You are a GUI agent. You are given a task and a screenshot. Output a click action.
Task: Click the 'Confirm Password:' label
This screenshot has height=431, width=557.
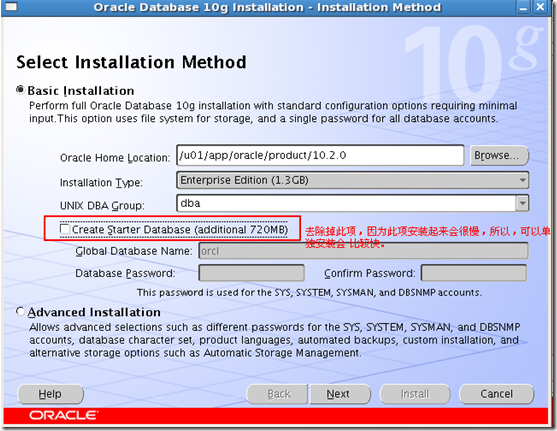pyautogui.click(x=369, y=273)
